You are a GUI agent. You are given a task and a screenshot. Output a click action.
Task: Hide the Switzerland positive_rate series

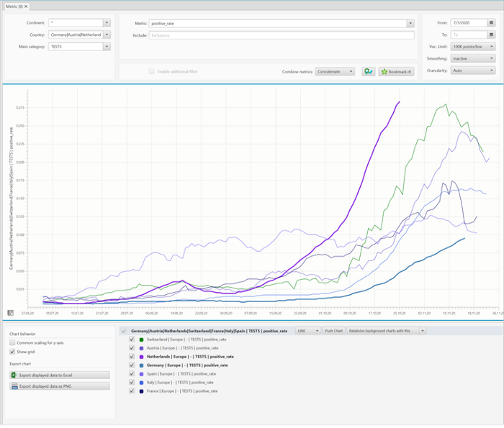(131, 339)
